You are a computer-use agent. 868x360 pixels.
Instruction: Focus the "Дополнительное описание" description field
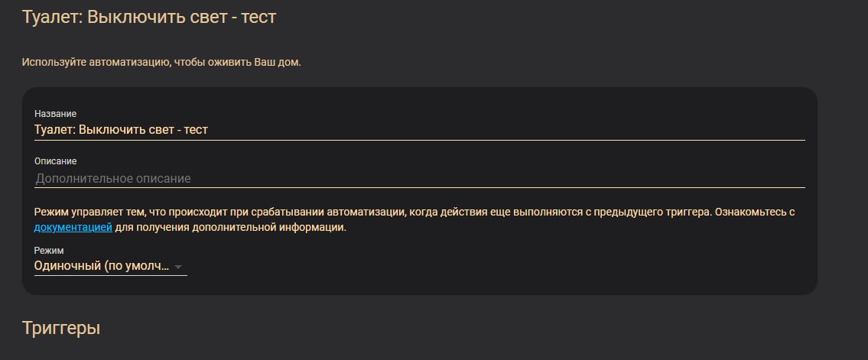click(419, 179)
